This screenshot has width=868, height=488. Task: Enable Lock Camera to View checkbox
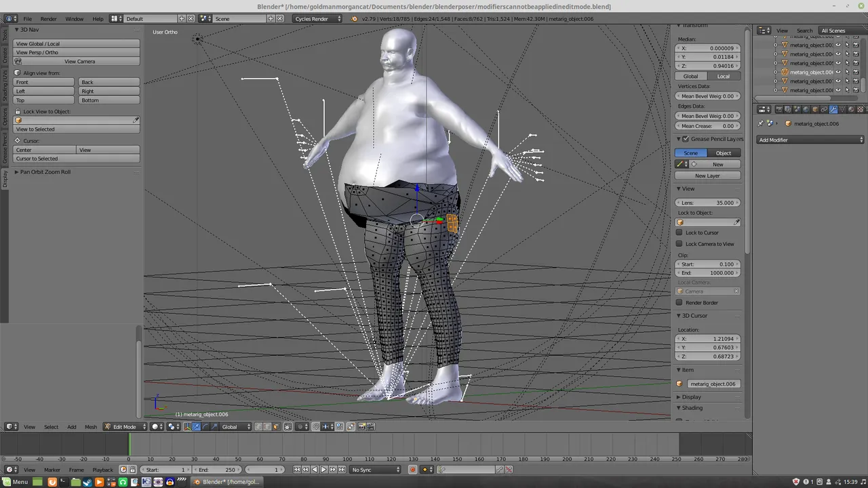(x=679, y=244)
